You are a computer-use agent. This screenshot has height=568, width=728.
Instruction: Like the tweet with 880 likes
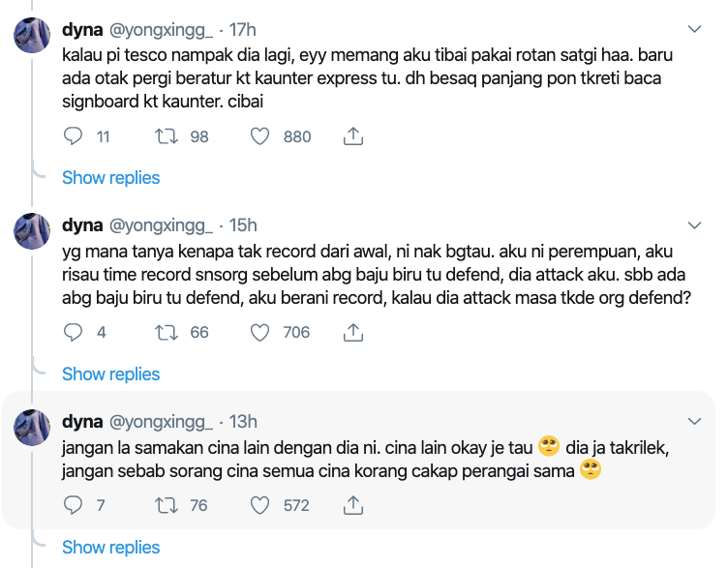(x=259, y=136)
